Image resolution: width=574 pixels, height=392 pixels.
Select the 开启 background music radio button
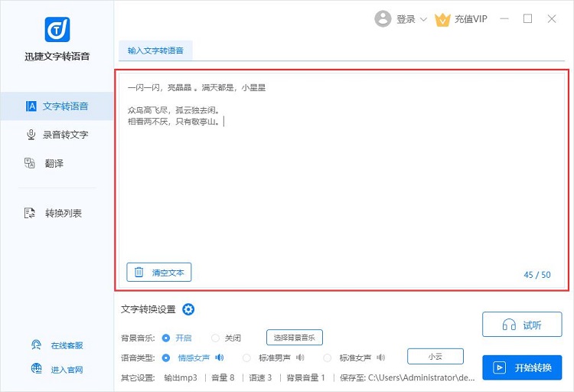166,338
